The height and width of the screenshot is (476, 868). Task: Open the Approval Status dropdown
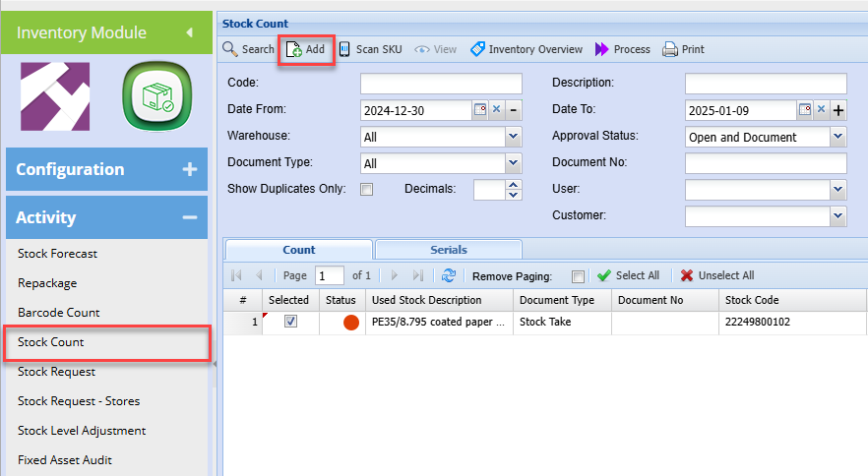[x=837, y=137]
